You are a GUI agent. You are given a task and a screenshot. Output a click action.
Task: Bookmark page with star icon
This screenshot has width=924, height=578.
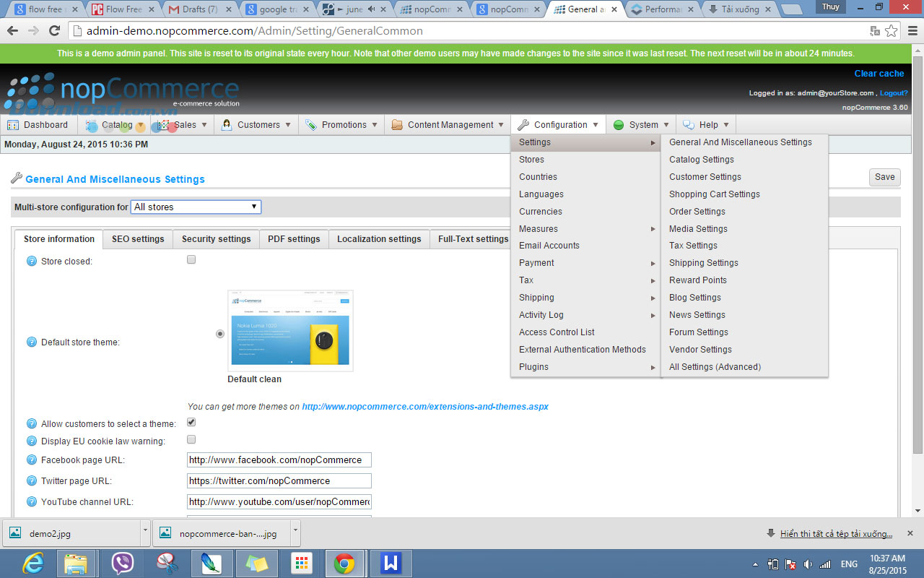[x=892, y=31]
